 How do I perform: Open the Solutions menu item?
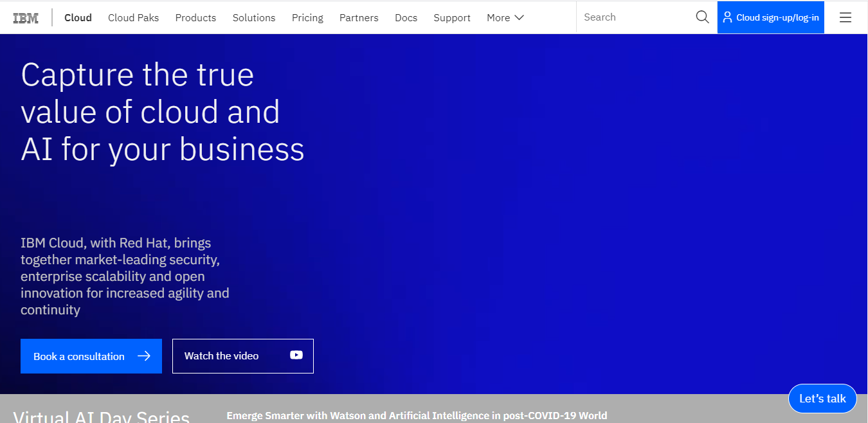click(x=254, y=17)
